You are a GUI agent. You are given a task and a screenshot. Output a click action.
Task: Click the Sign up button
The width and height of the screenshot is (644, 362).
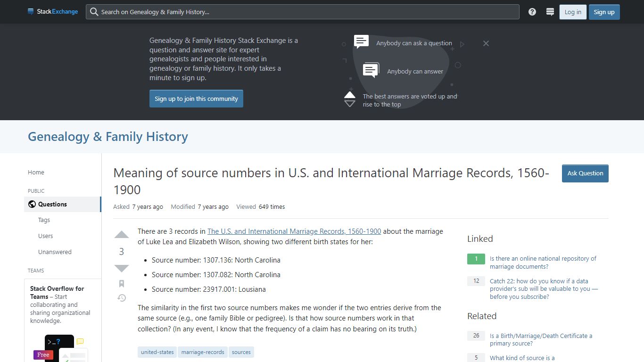tap(604, 12)
